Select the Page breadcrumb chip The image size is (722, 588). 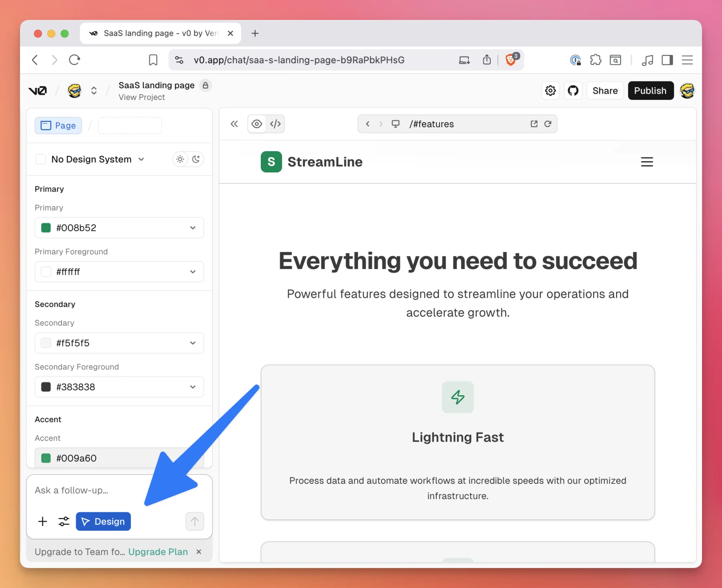point(59,125)
